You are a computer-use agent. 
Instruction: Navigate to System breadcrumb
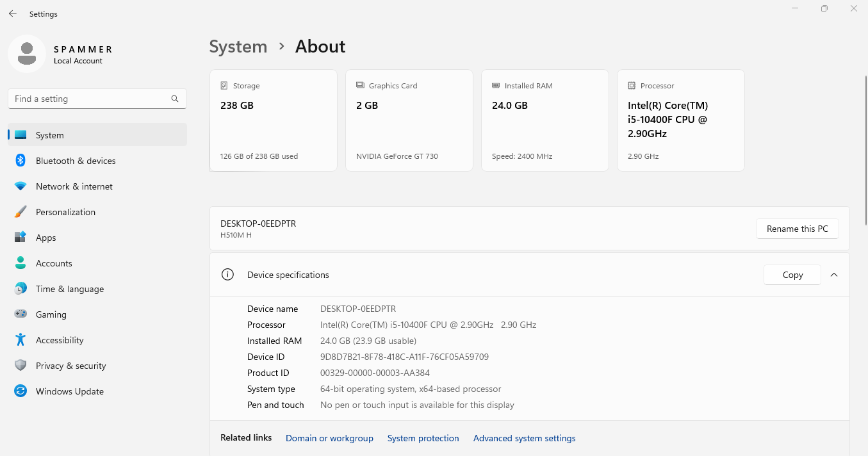pos(238,47)
